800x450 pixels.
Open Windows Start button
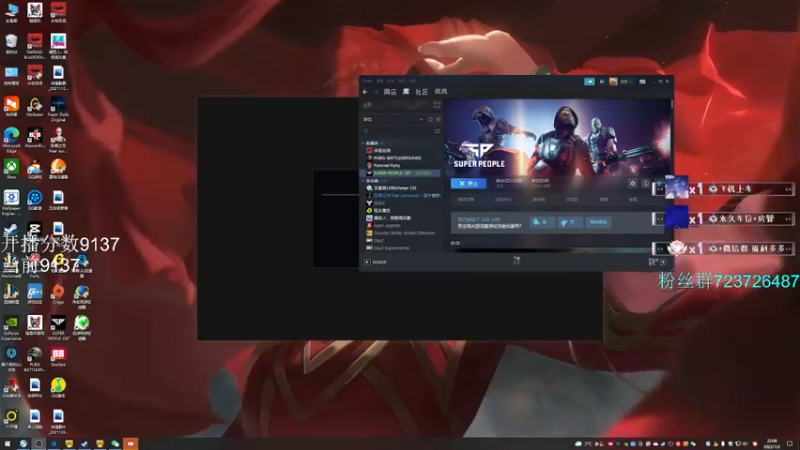[7, 444]
